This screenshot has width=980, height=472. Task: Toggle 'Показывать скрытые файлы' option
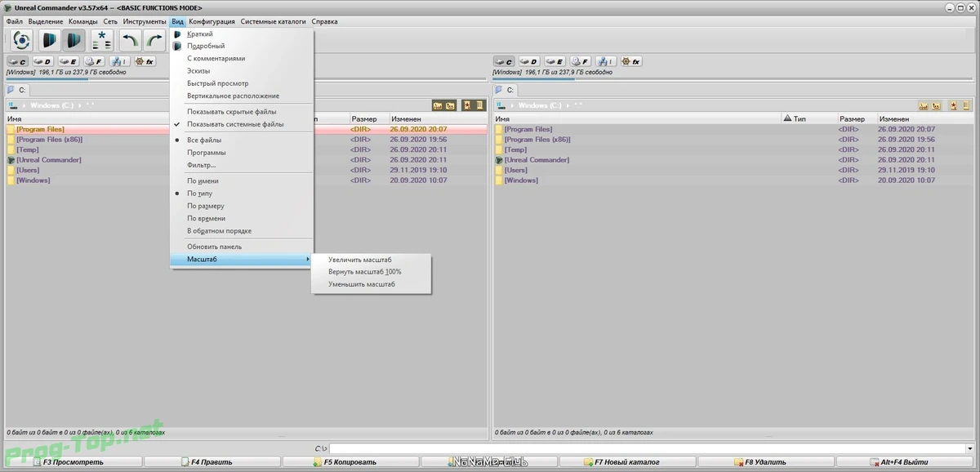[241, 112]
